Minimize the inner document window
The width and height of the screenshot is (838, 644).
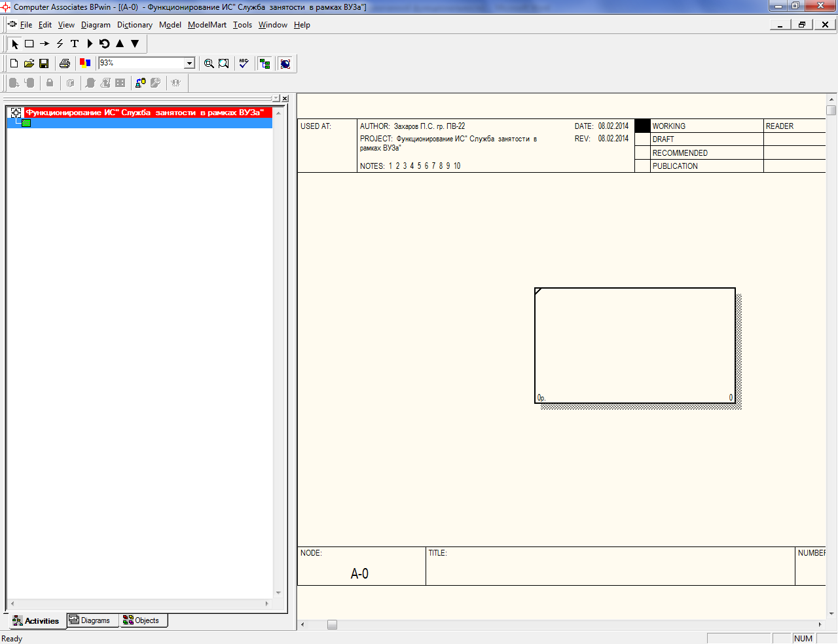click(780, 25)
